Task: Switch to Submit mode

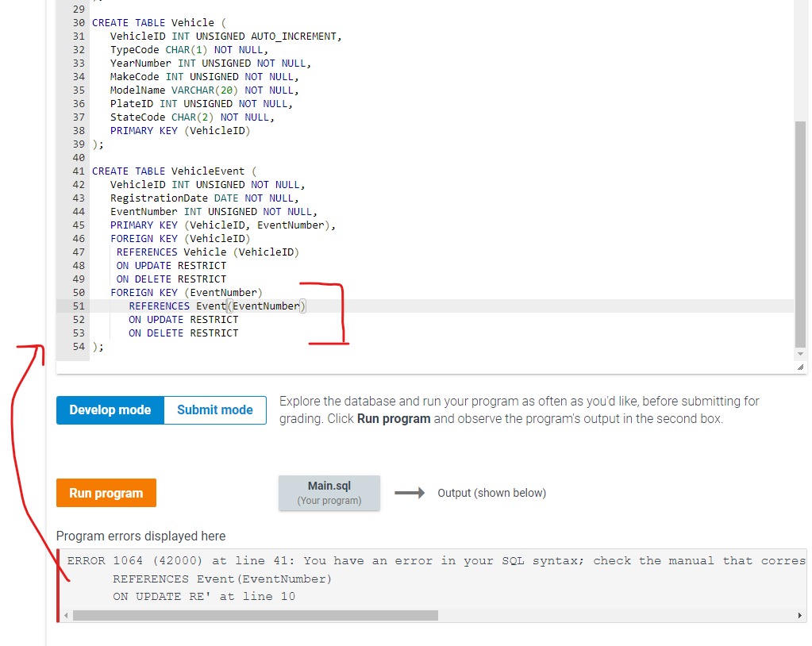Action: pos(215,410)
